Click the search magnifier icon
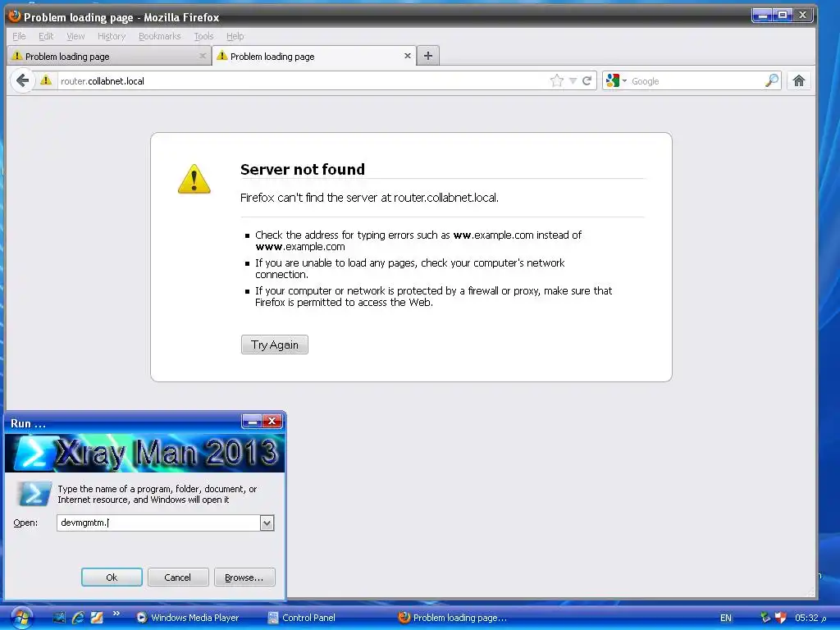This screenshot has height=630, width=840. (x=771, y=81)
